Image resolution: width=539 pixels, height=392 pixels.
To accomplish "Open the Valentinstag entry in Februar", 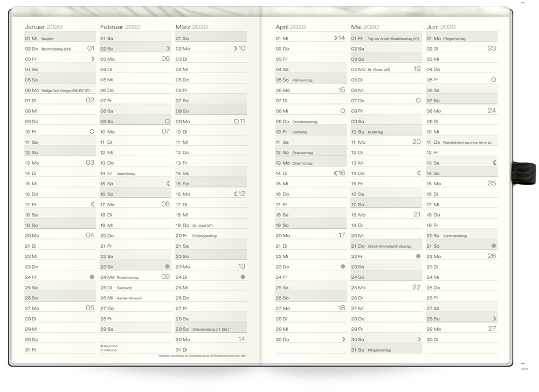I will (126, 174).
